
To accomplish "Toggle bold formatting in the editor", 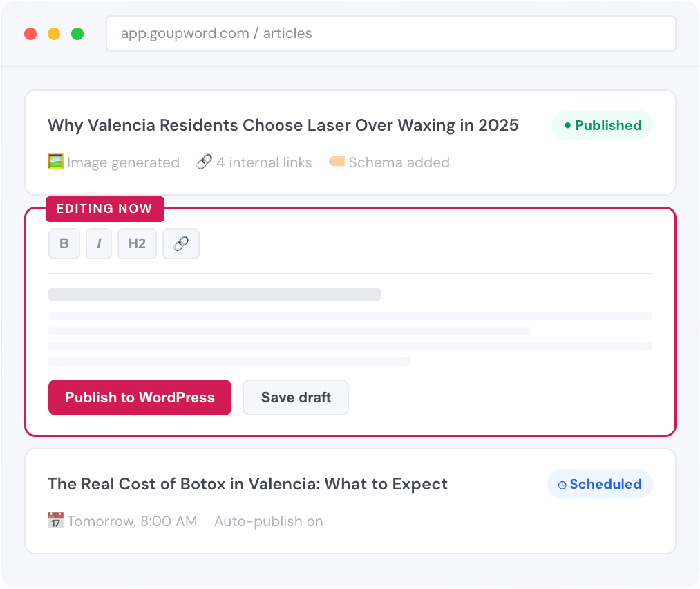I will click(64, 243).
